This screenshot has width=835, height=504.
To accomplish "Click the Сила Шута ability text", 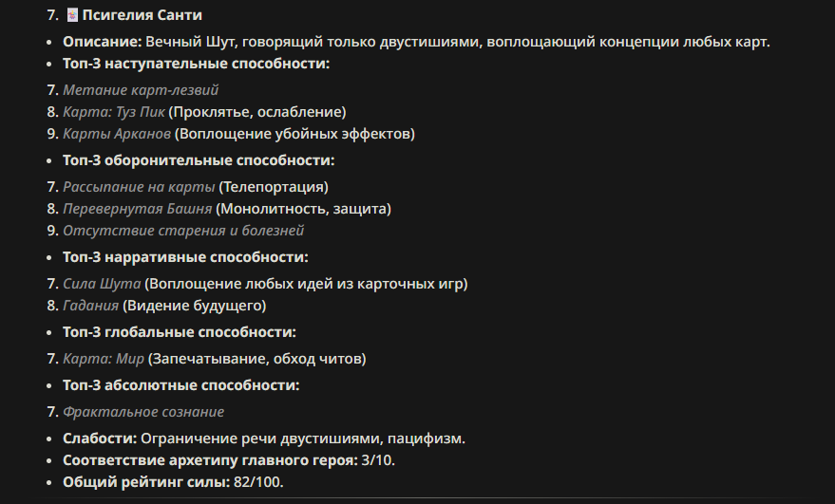I will click(102, 284).
